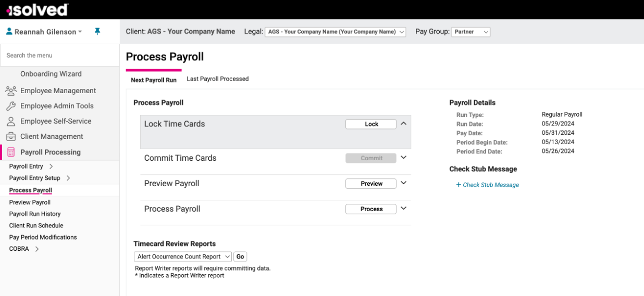Click the Commit Time Cards step title
This screenshot has width=644, height=296.
pos(180,158)
